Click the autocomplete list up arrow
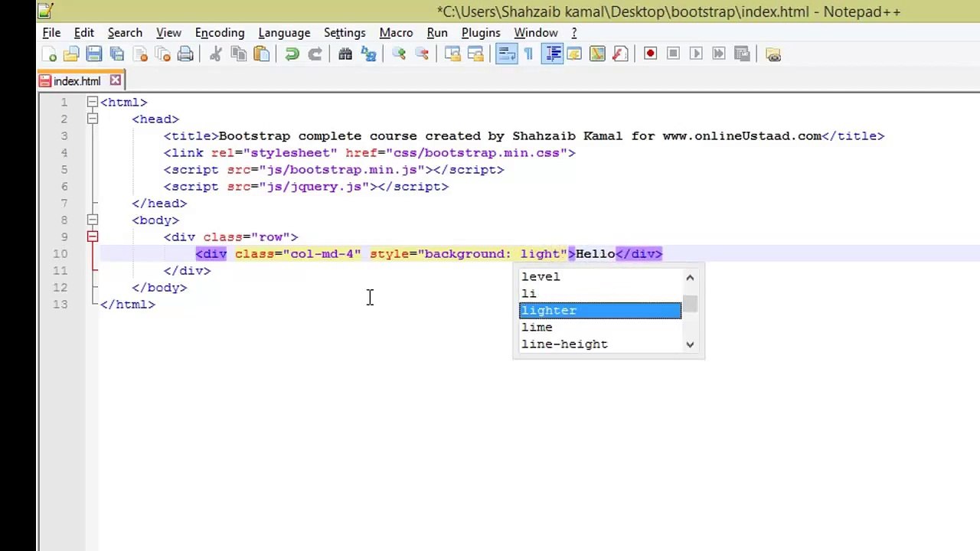980x551 pixels. coord(690,277)
